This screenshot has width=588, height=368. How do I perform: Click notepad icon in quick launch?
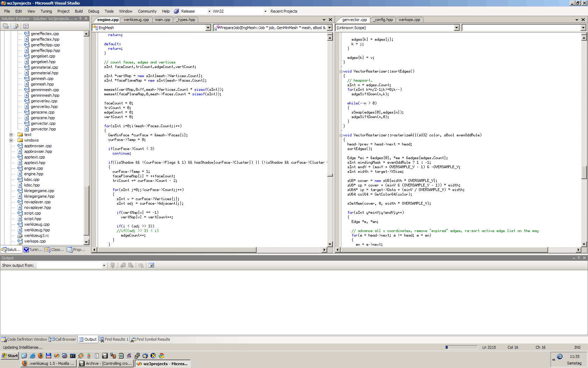97,356
